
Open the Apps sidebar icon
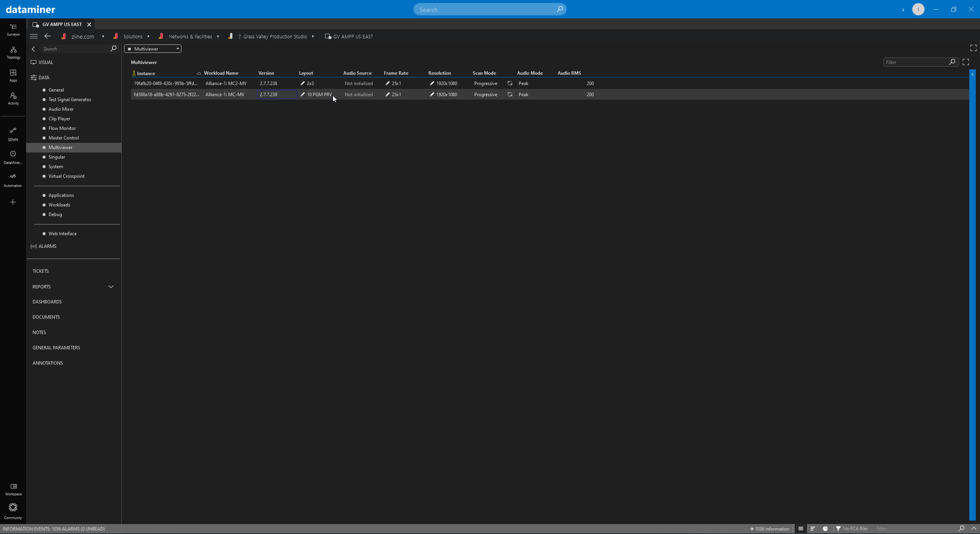click(13, 75)
